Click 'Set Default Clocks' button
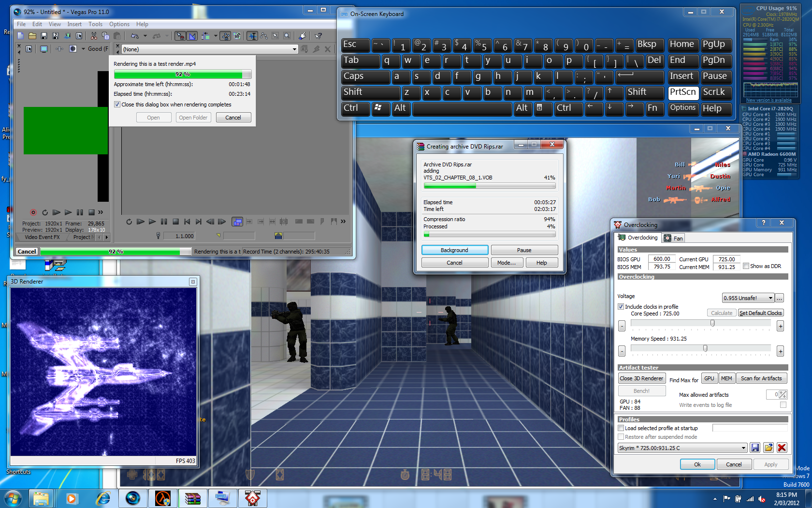 (x=760, y=313)
